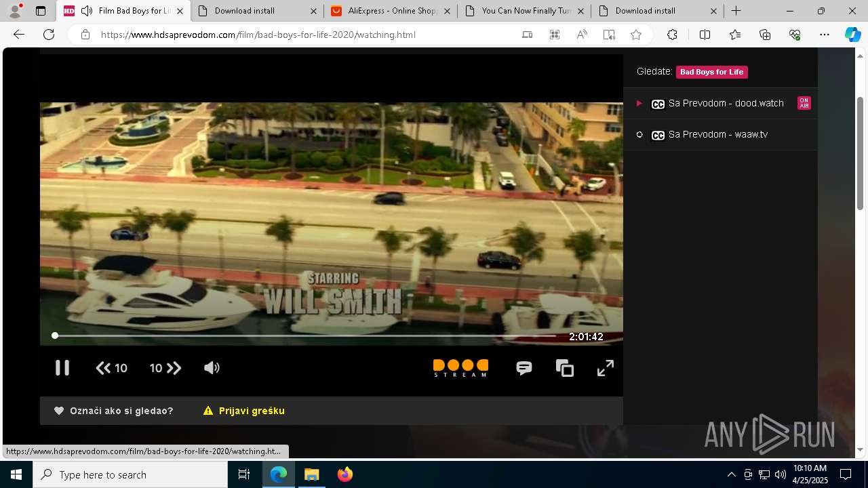Image resolution: width=868 pixels, height=488 pixels.
Task: Open a new browser tab
Action: click(736, 11)
